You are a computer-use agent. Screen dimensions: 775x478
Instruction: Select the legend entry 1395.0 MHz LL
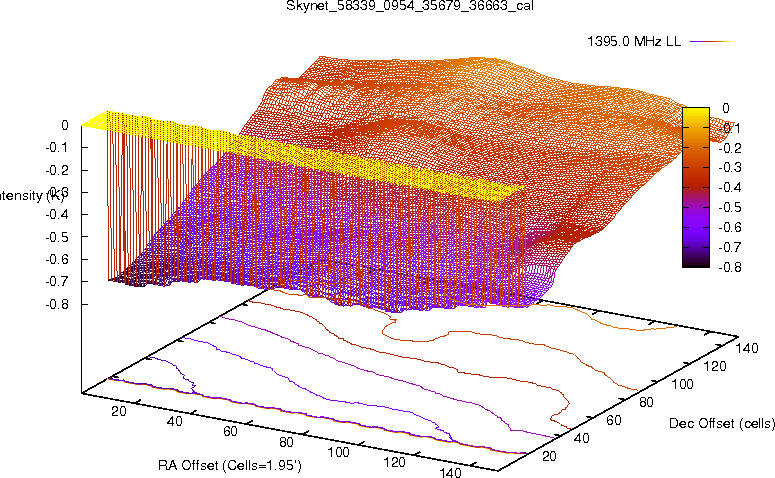click(x=634, y=42)
